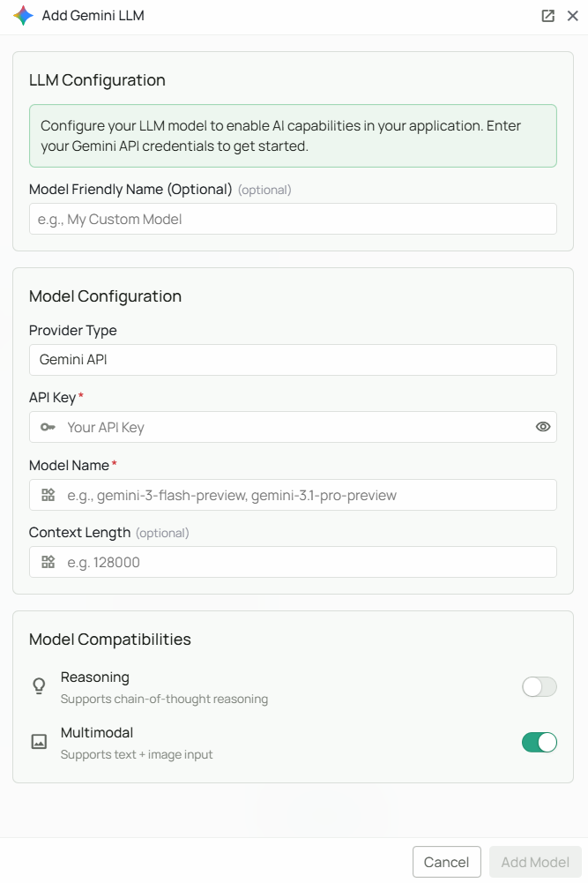Click the Model Configuration heading
588x883 pixels.
point(105,296)
